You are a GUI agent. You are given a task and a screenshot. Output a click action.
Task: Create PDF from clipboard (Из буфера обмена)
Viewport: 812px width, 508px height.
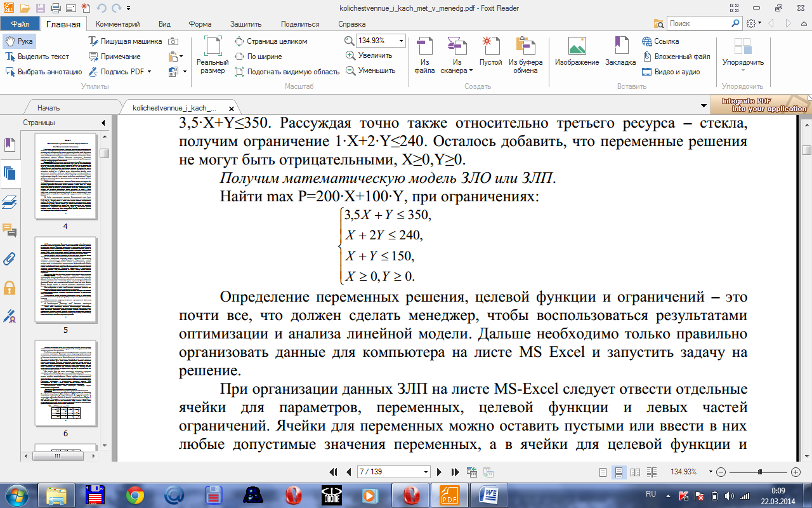[x=525, y=55]
